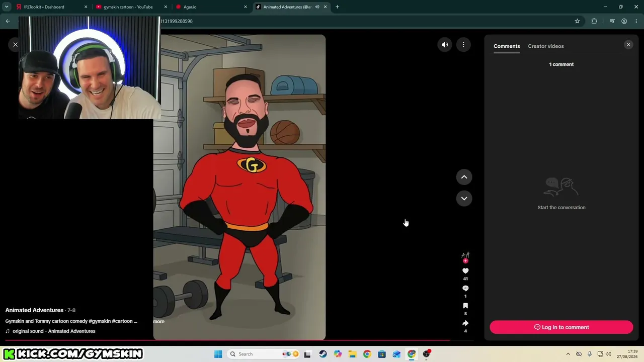Open original sound - Animated Adventures link

click(x=54, y=331)
